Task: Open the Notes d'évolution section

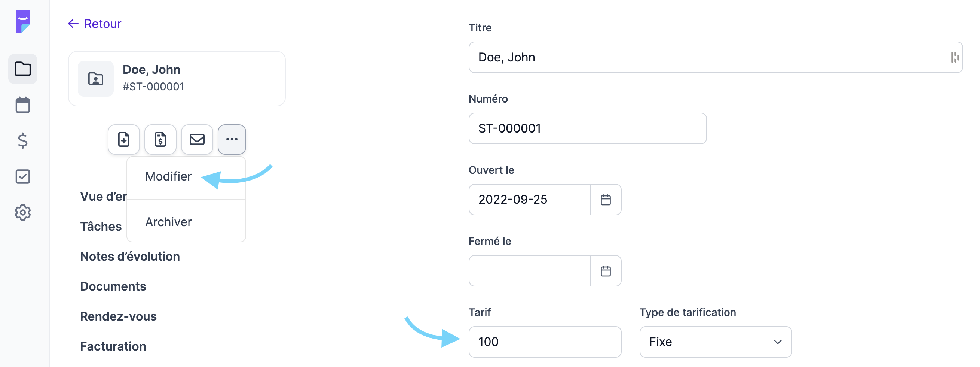Action: (130, 256)
